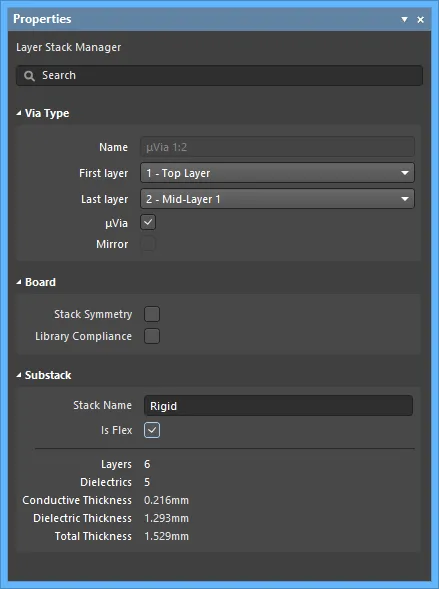Close the Properties panel
This screenshot has height=589, width=439.
tap(421, 20)
